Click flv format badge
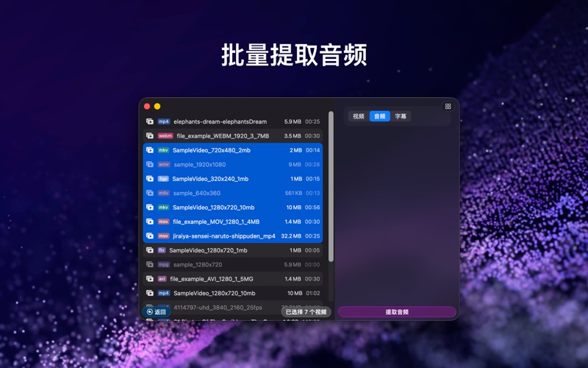This screenshot has width=588, height=368. click(162, 250)
